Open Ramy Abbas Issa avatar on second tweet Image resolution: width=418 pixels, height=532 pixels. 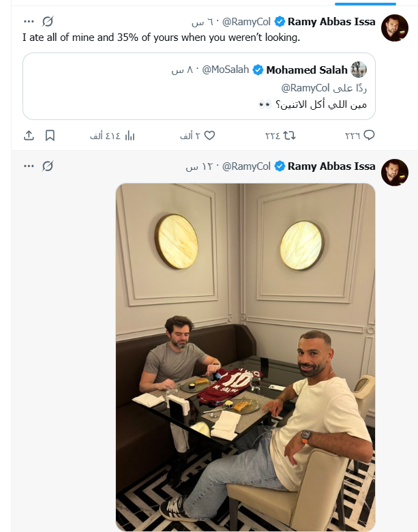(x=395, y=173)
